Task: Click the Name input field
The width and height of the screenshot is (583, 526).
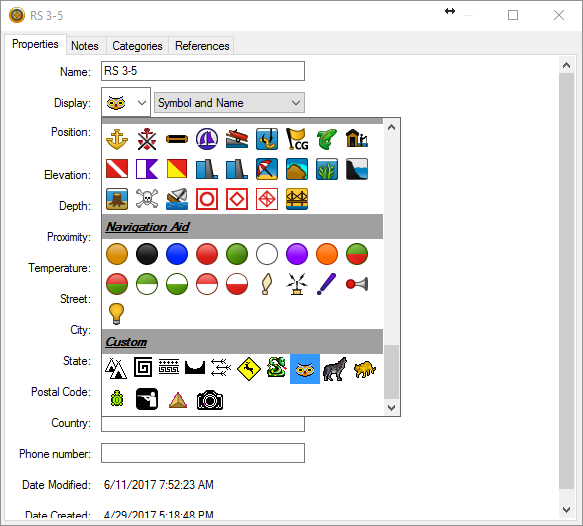Action: click(x=203, y=71)
